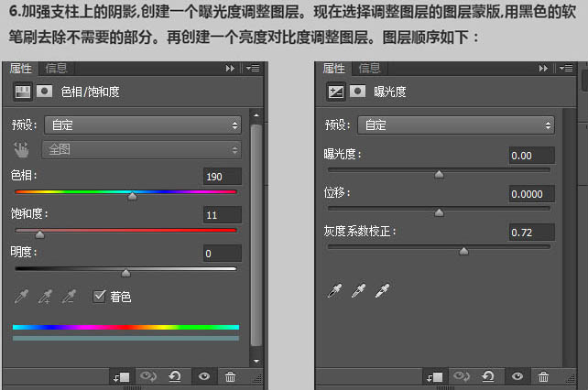
Task: Click 饱和度 value field showing 11
Action: [222, 215]
